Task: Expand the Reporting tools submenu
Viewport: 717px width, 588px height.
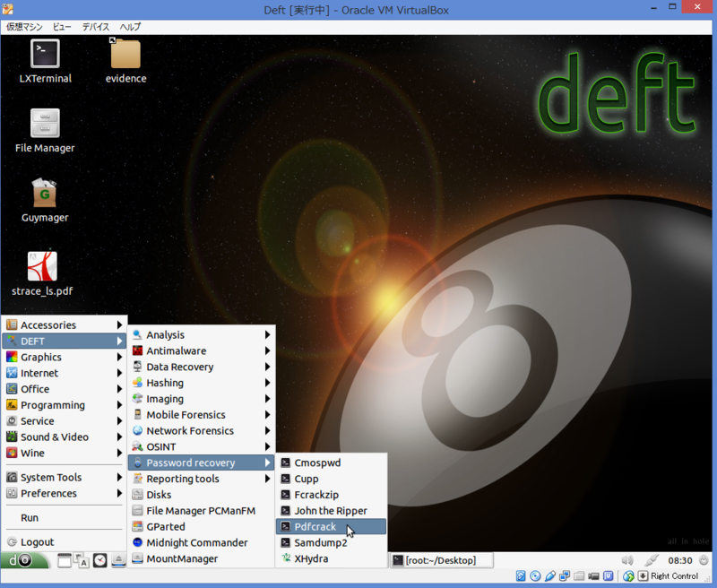Action: tap(201, 479)
